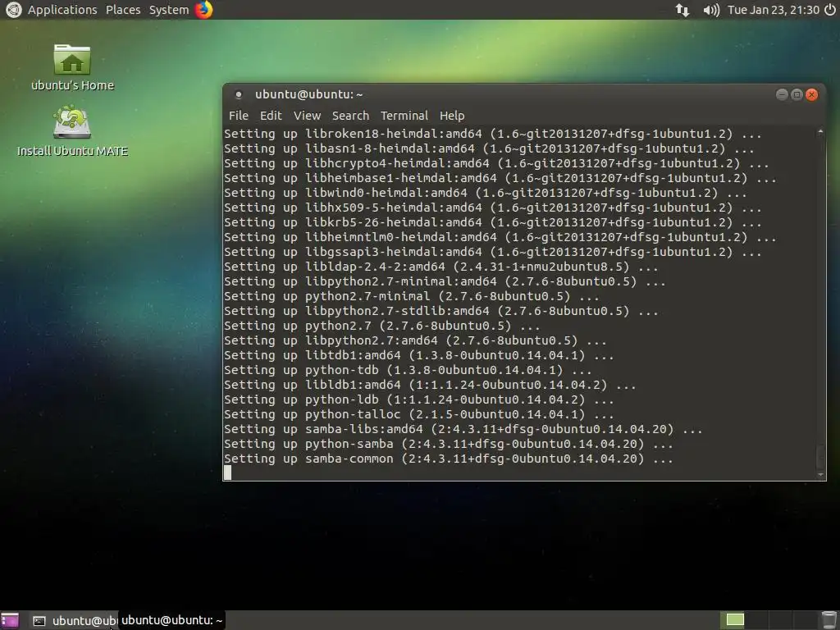Click the line 'Setting up libheimntlm0-heimdal:amd64'
Screen dimensions: 840x630
coord(500,237)
